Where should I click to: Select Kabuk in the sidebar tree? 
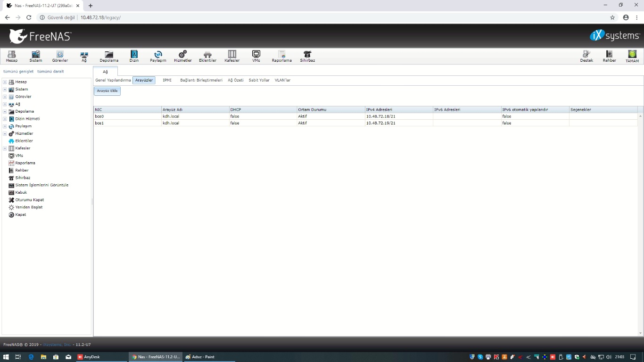coord(21,192)
